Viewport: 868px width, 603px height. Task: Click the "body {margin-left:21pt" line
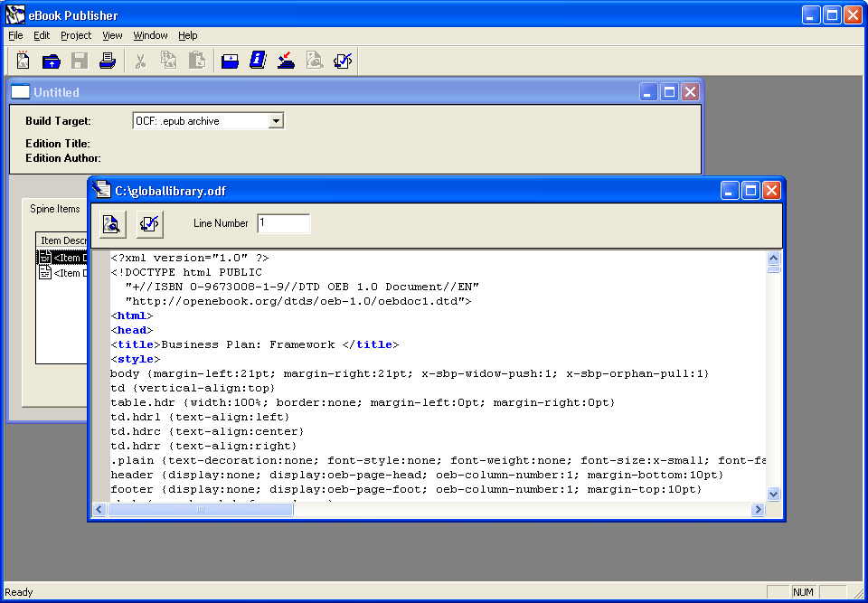410,373
